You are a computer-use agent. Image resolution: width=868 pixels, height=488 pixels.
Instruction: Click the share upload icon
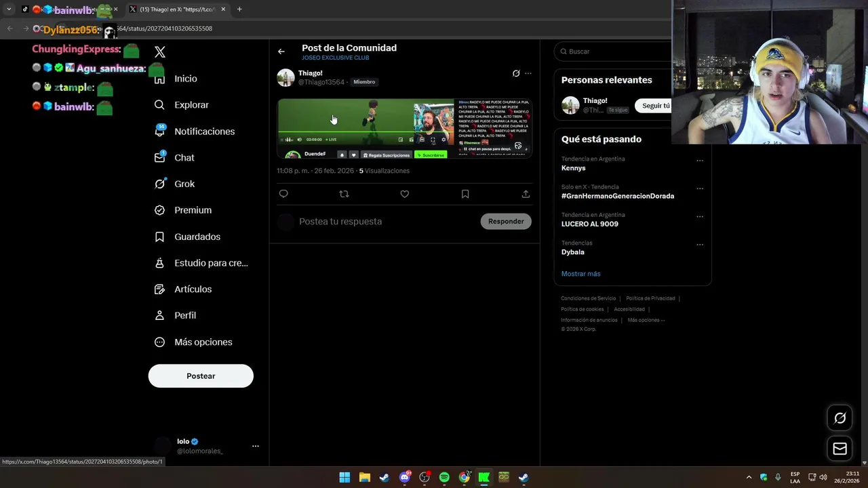click(x=526, y=194)
